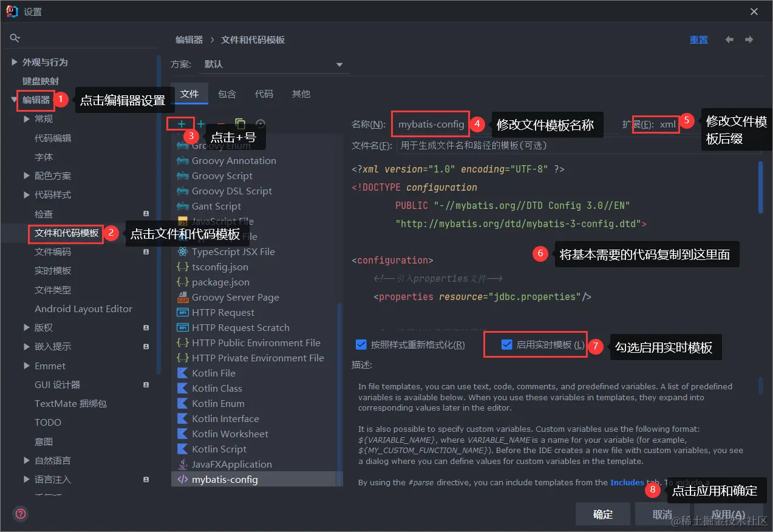The image size is (773, 532).
Task: Click the back navigation arrow
Action: pos(729,39)
